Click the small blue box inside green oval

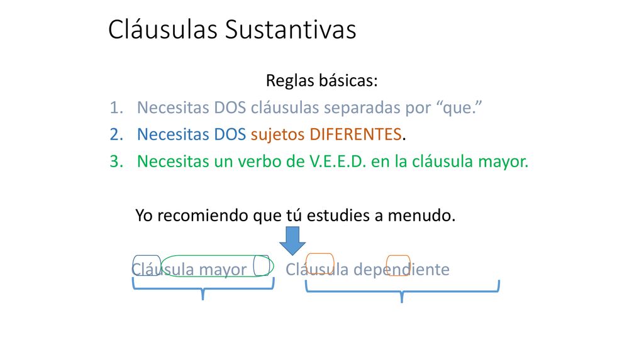[x=261, y=266]
